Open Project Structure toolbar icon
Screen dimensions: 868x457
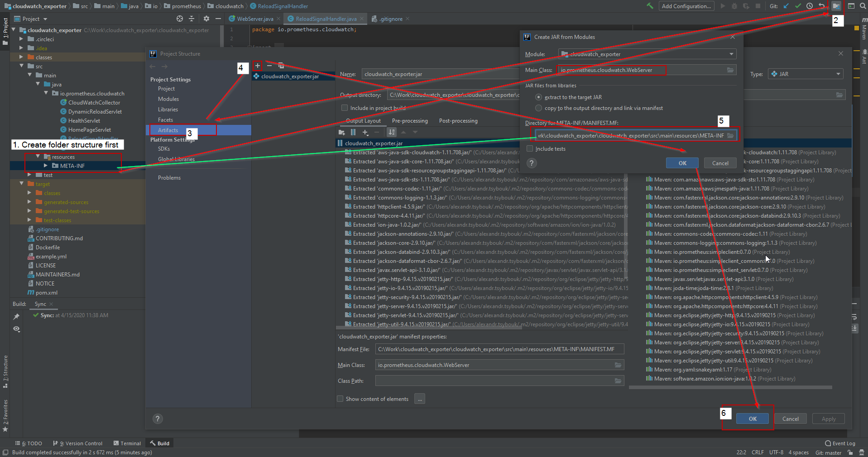[x=836, y=6]
